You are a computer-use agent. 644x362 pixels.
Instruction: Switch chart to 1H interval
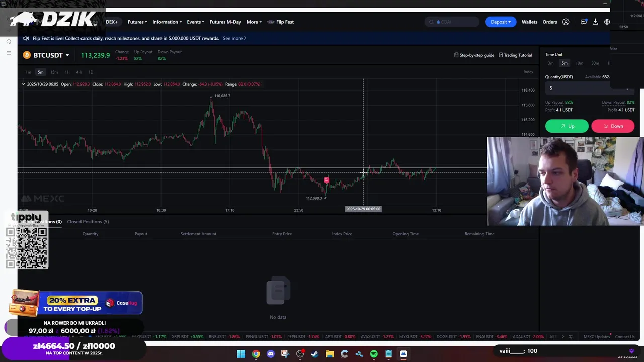(x=67, y=72)
